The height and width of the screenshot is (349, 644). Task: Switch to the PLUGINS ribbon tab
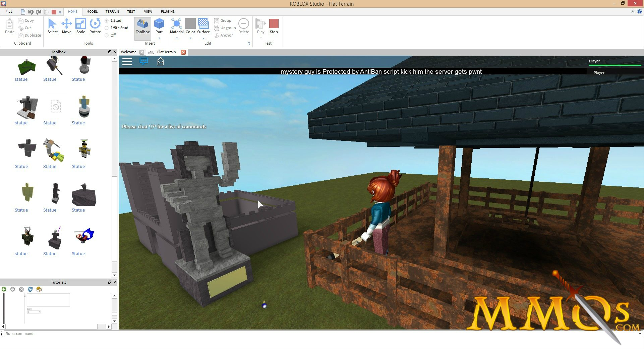[x=168, y=11]
